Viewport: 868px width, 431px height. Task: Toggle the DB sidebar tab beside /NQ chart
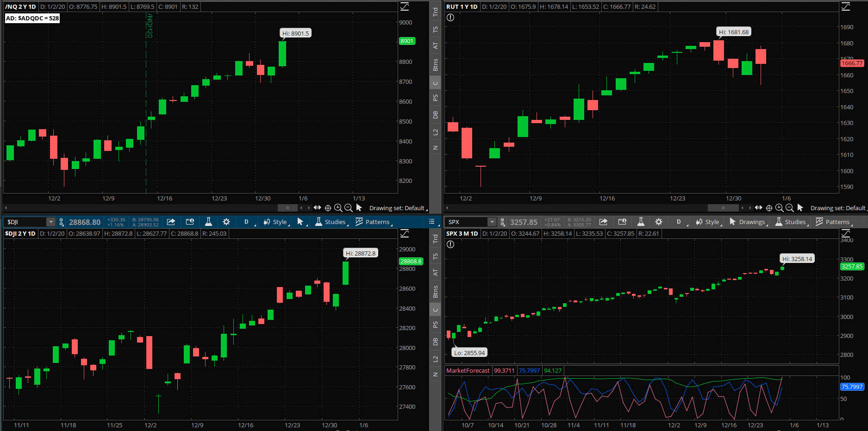point(435,115)
